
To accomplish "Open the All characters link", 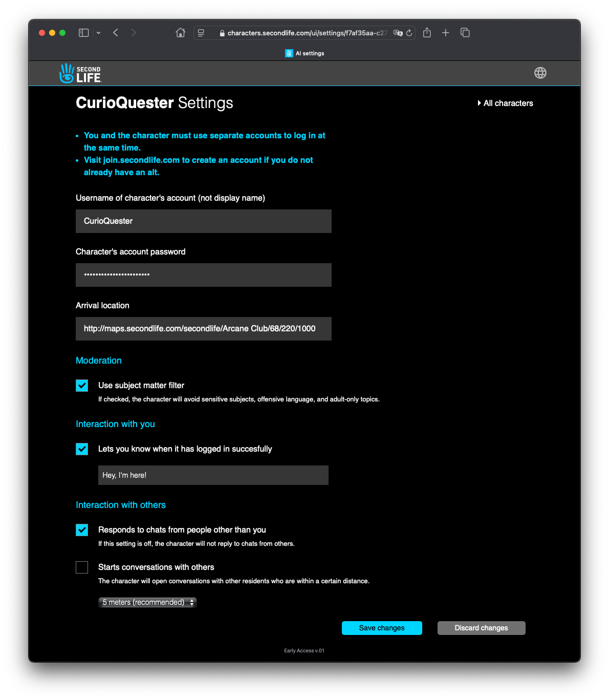I will click(505, 103).
